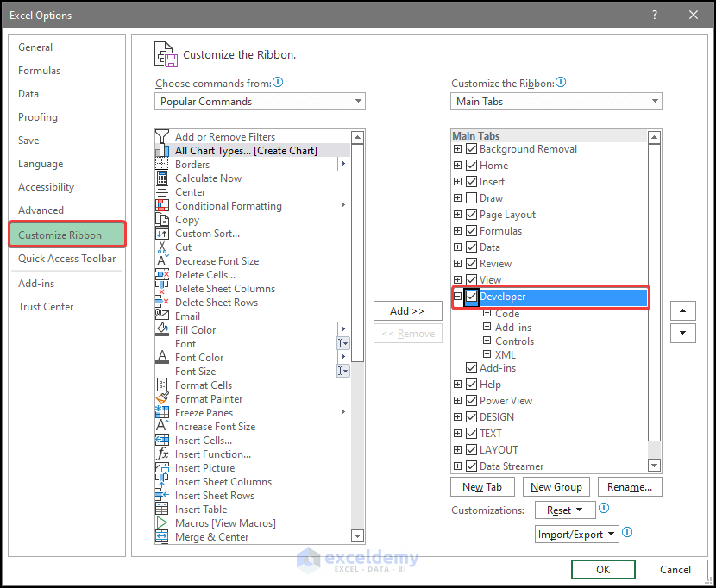
Task: Uncheck the Power View checkbox
Action: 471,401
